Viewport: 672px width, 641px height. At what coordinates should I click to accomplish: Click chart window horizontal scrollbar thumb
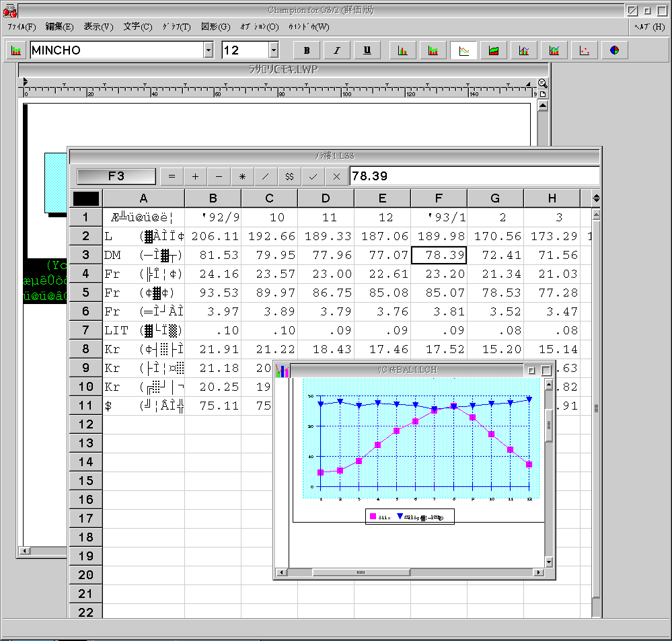[x=361, y=572]
